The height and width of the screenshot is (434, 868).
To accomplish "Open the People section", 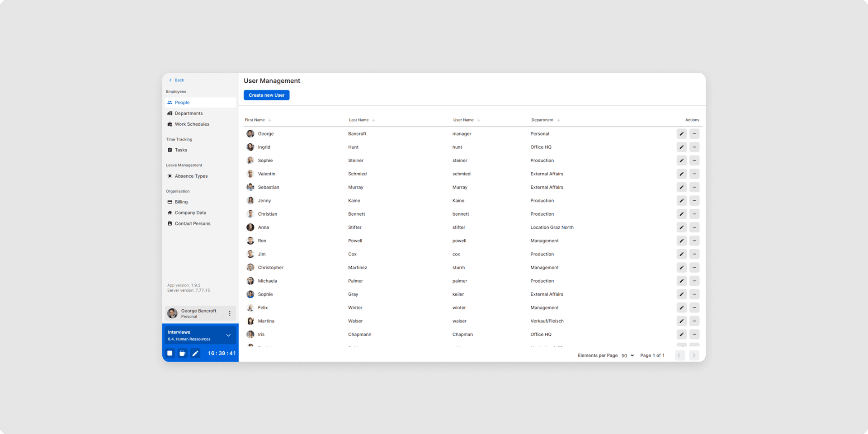I will [x=200, y=103].
